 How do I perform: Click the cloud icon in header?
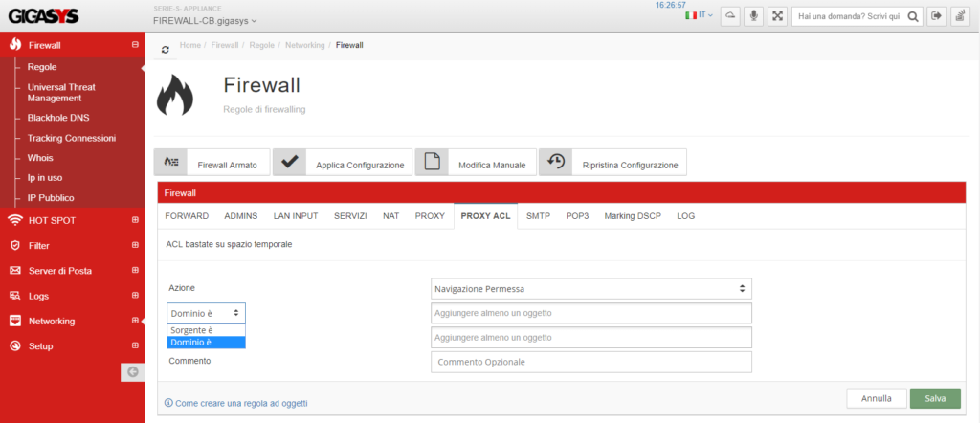coord(731,15)
